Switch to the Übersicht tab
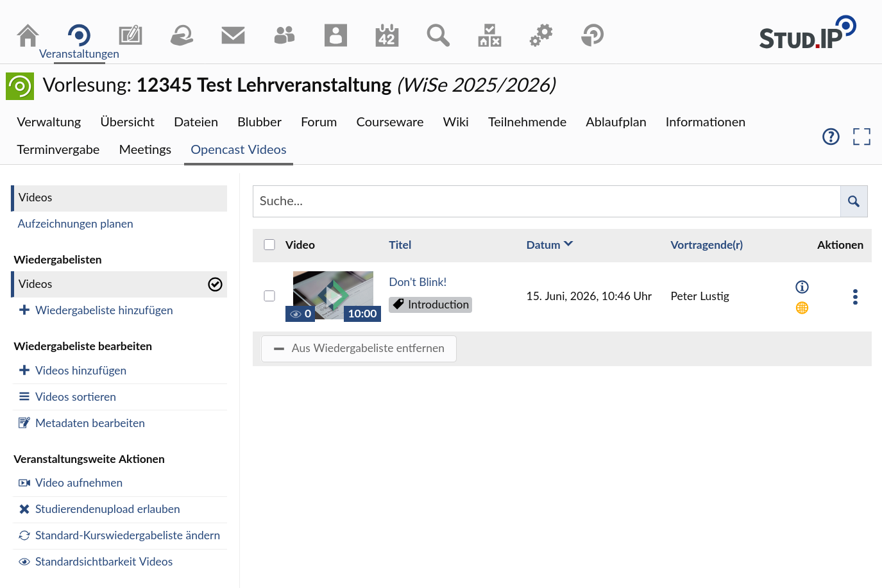This screenshot has width=882, height=588. (x=127, y=122)
